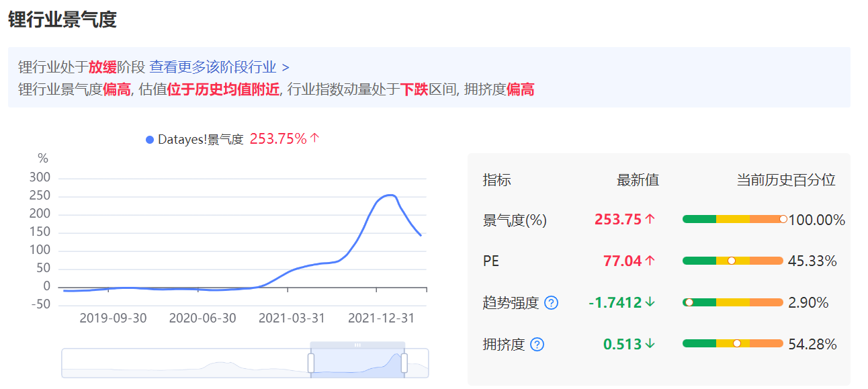This screenshot has width=868, height=389.
Task: Click the blue Datayes!景气度 legend dot
Action: pyautogui.click(x=150, y=140)
